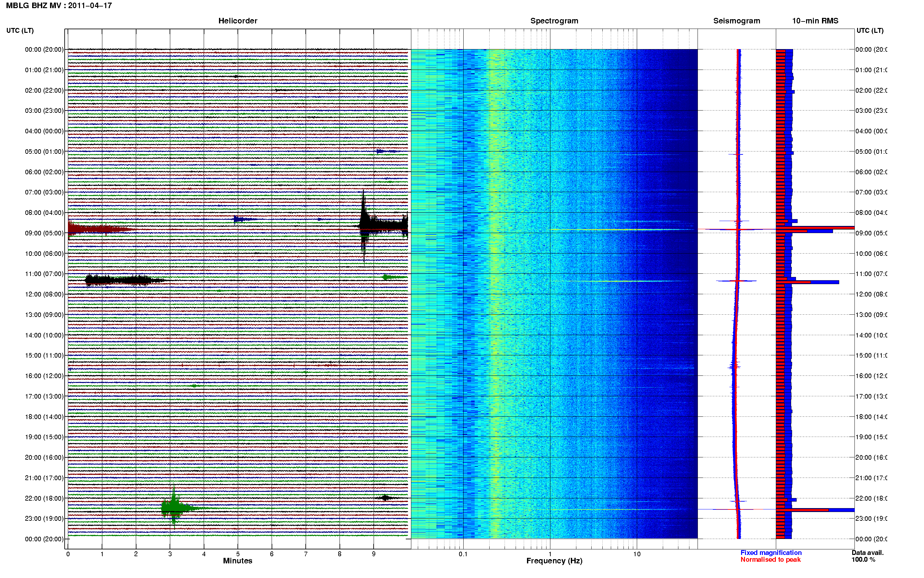The image size is (924, 578).
Task: Click the Minutes axis label
Action: 237,561
